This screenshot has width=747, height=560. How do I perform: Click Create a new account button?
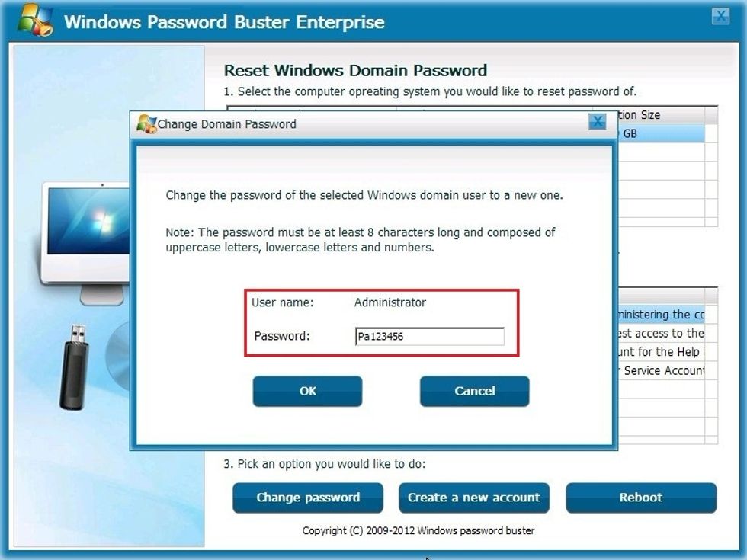(474, 498)
